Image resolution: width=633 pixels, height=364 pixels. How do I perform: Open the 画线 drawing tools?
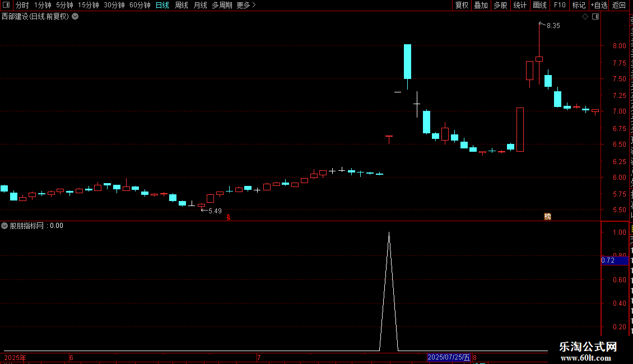pyautogui.click(x=540, y=5)
